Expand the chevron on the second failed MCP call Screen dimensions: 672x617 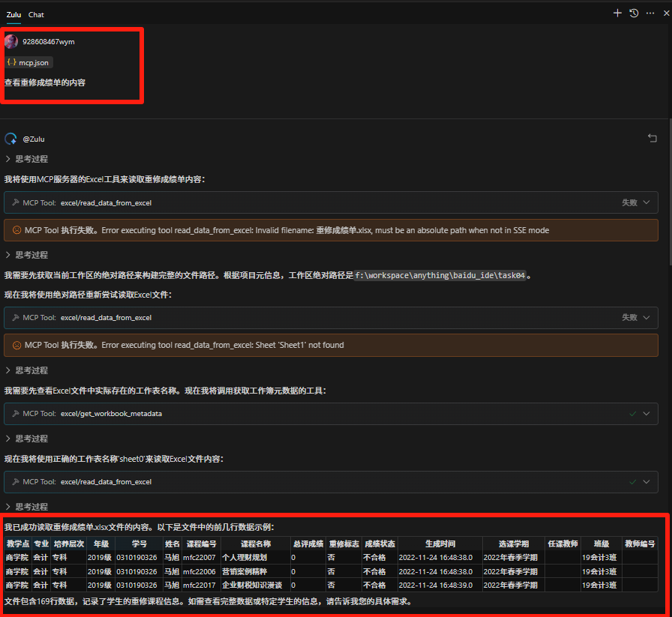pos(646,317)
